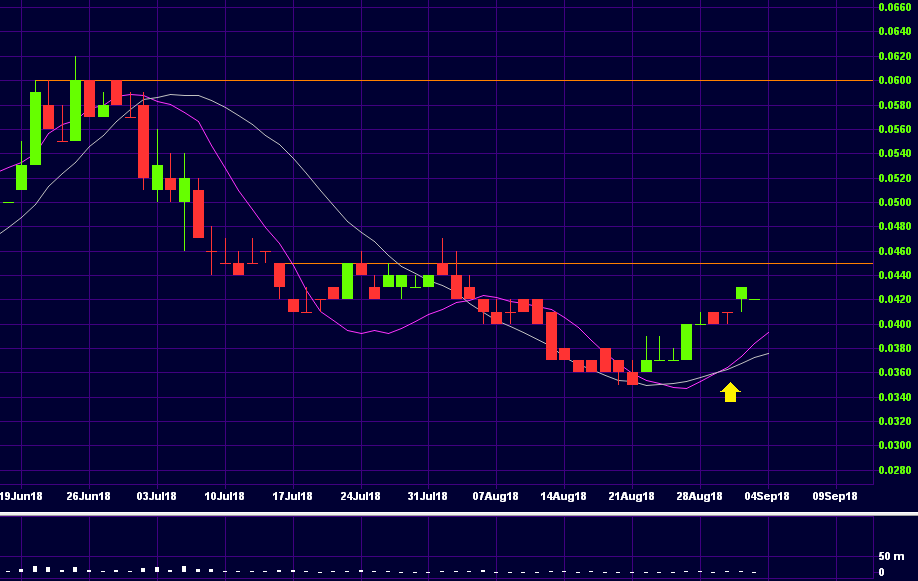
Task: Click the 31Jul18 time axis label
Action: click(427, 496)
